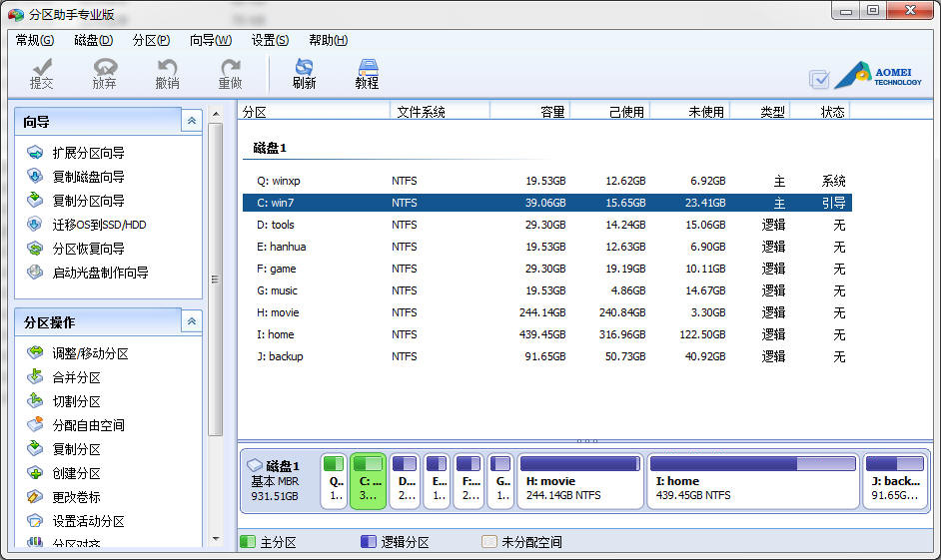Open the 磁盘(D) menu
This screenshot has height=560, width=941.
tap(93, 40)
